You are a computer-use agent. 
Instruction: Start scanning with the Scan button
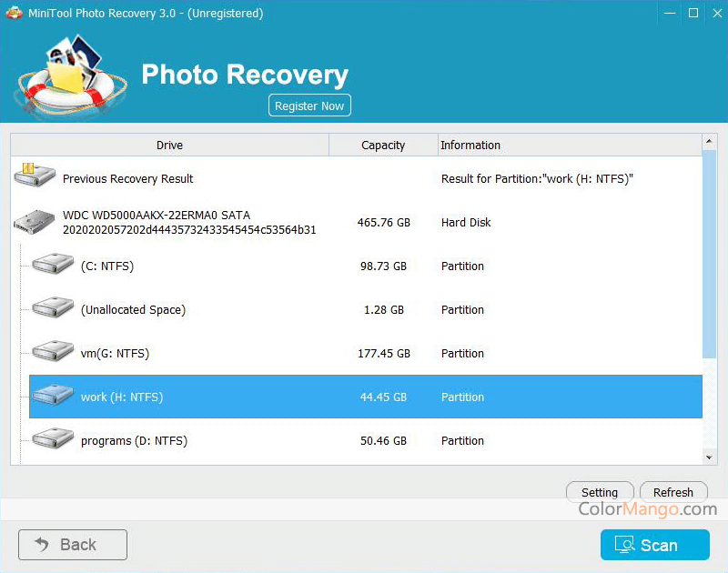click(x=655, y=544)
